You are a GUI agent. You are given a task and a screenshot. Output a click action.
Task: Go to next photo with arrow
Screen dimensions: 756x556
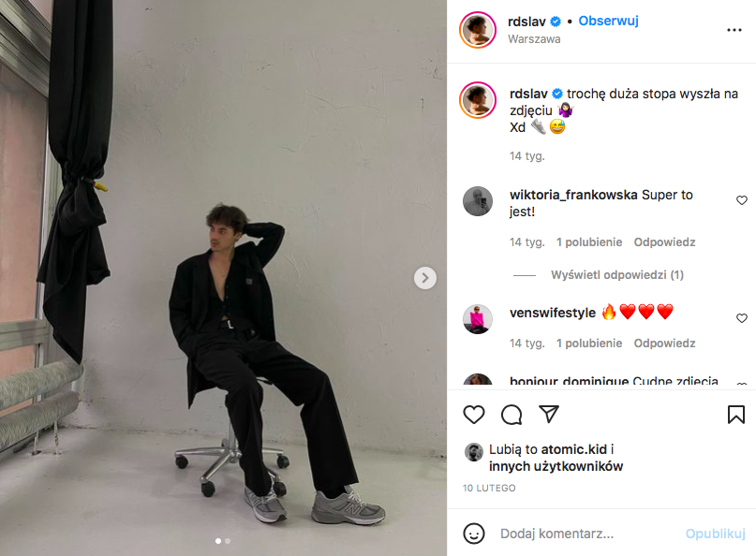(x=424, y=278)
